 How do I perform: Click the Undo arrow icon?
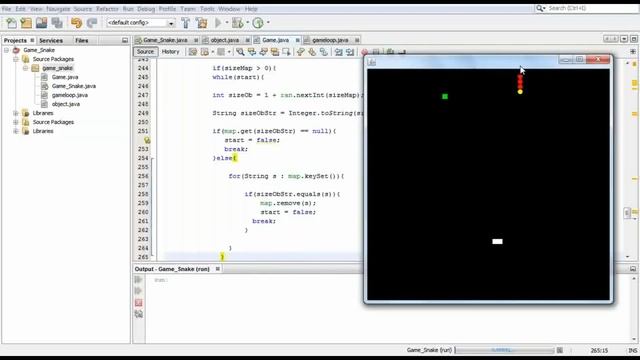76,23
